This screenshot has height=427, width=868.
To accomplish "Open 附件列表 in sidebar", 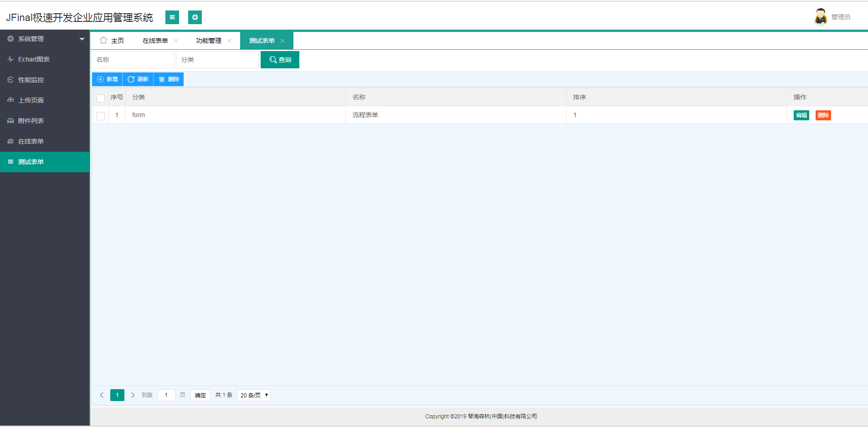I will pyautogui.click(x=45, y=121).
